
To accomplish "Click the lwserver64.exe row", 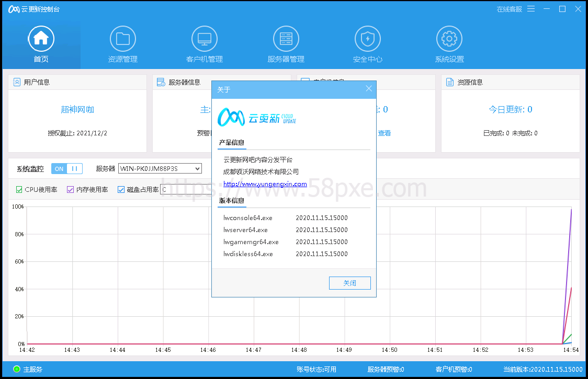I will 286,230.
